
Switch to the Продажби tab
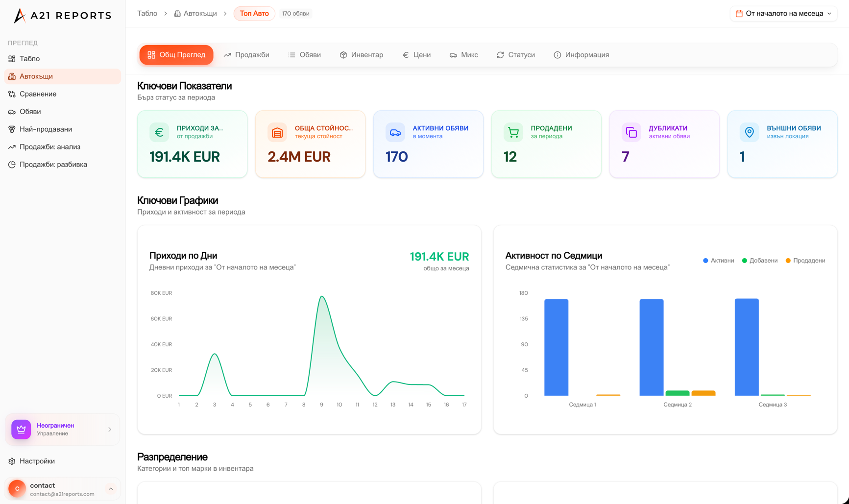246,55
